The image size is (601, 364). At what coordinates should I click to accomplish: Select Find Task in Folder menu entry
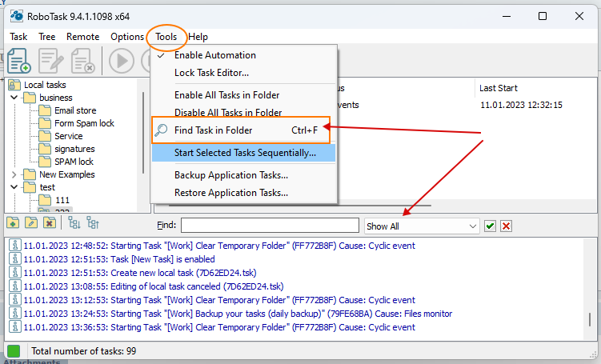pos(244,130)
